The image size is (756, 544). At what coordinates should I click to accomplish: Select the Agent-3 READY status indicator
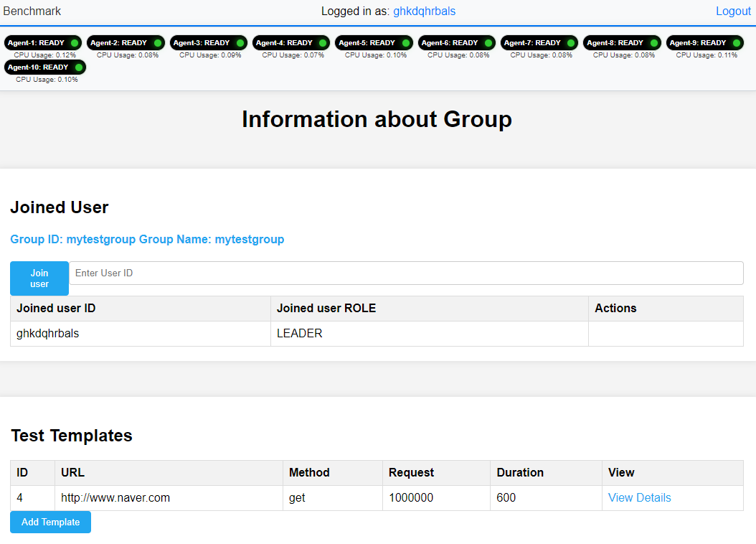(209, 43)
